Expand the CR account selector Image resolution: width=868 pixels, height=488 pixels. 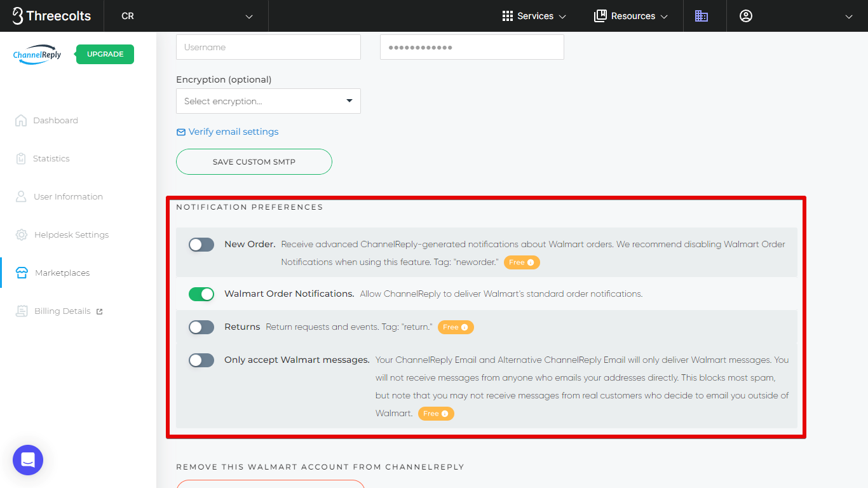(x=186, y=16)
